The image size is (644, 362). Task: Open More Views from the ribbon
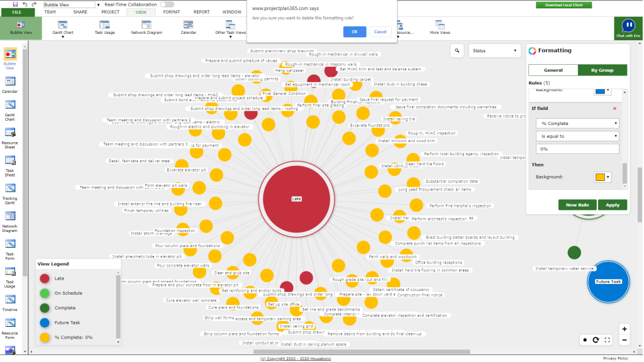pyautogui.click(x=440, y=28)
